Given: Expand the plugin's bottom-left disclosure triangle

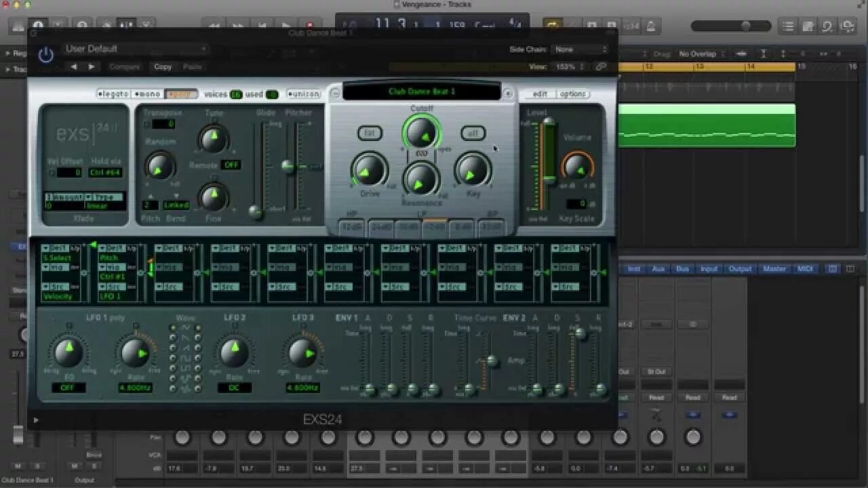Looking at the screenshot, I should pyautogui.click(x=36, y=420).
